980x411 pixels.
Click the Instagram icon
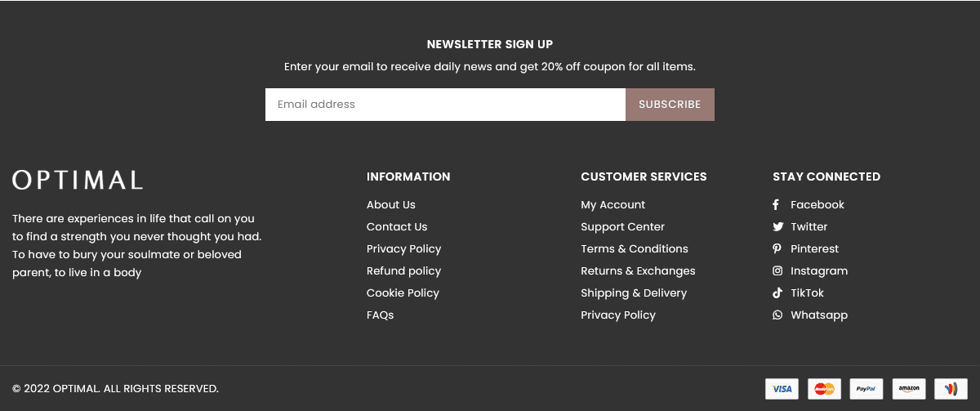(x=777, y=271)
